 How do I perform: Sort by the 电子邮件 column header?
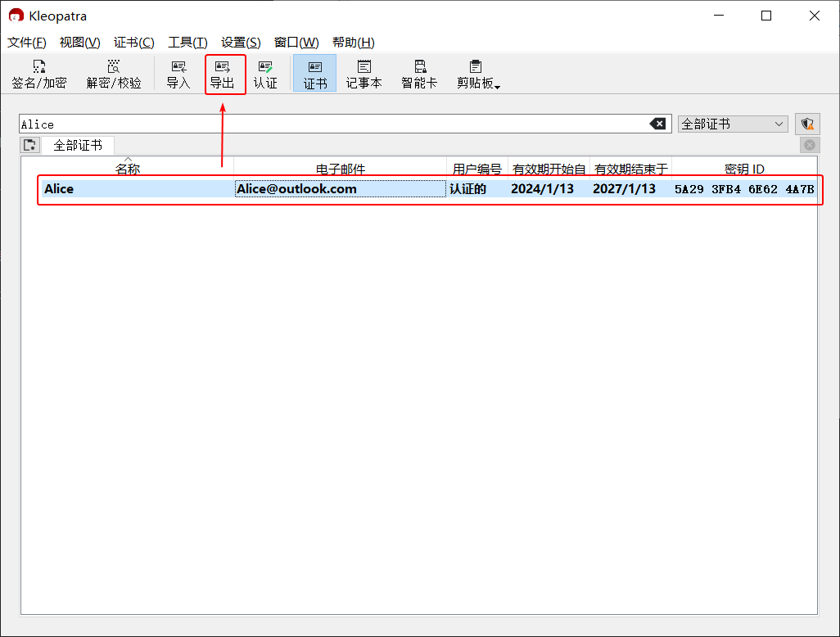tap(341, 169)
